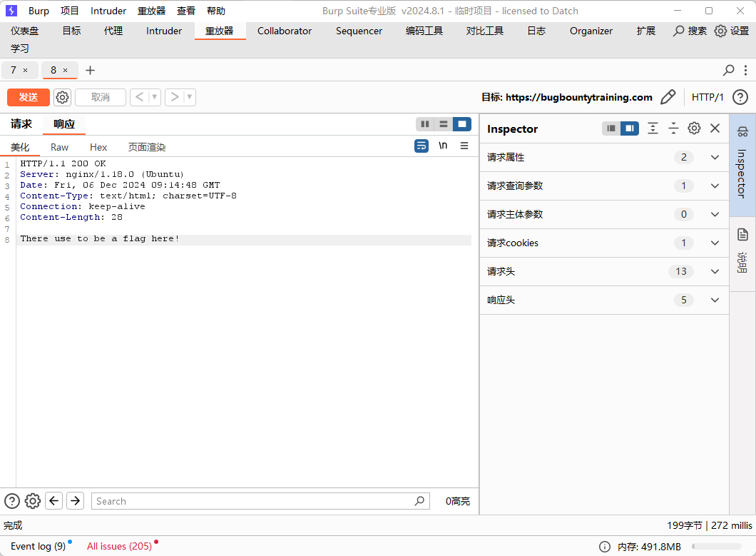Screen dimensions: 756x556
Task: Expand 请求主体参数 section chevron
Action: [x=715, y=214]
